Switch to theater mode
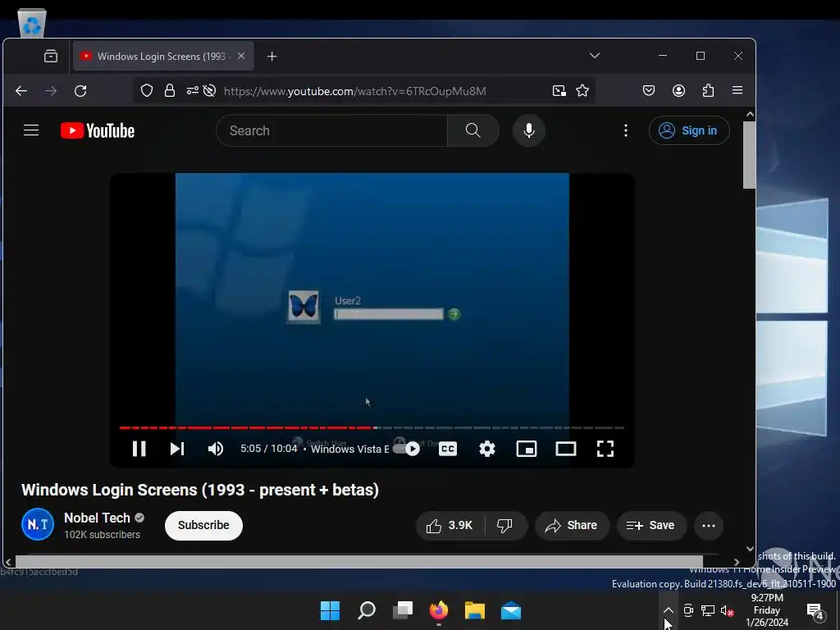 coord(566,449)
